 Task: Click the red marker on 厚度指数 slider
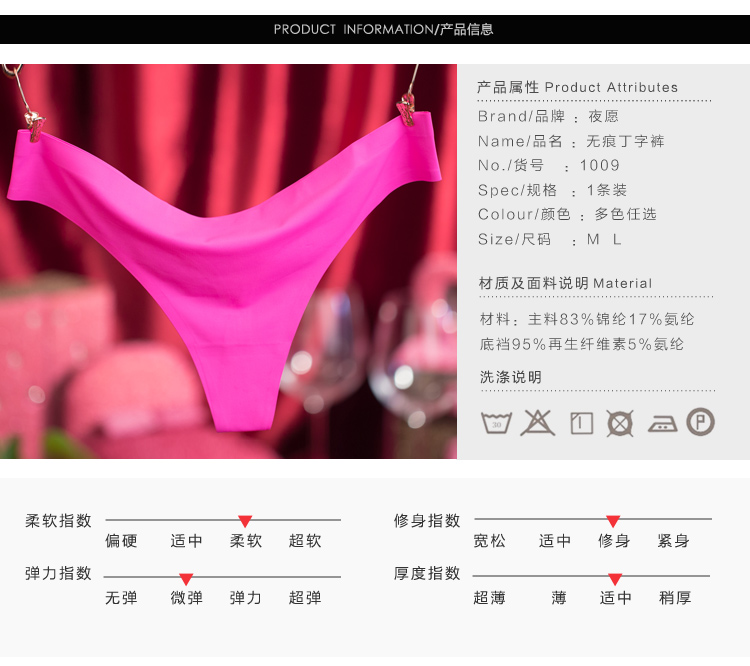pyautogui.click(x=615, y=579)
